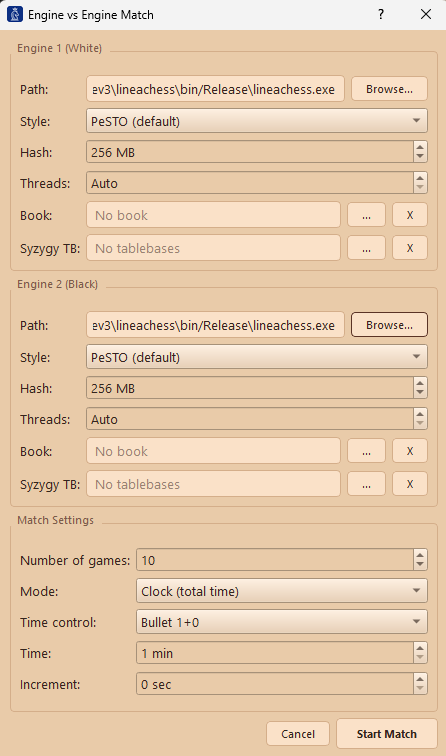This screenshot has height=756, width=446.
Task: Increase Number of games with up arrow
Action: 420,555
